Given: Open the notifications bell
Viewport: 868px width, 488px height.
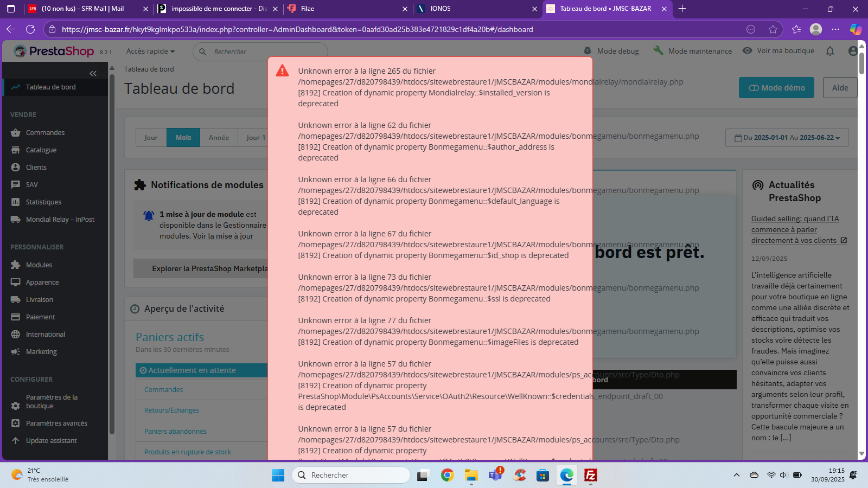Looking at the screenshot, I should point(830,51).
